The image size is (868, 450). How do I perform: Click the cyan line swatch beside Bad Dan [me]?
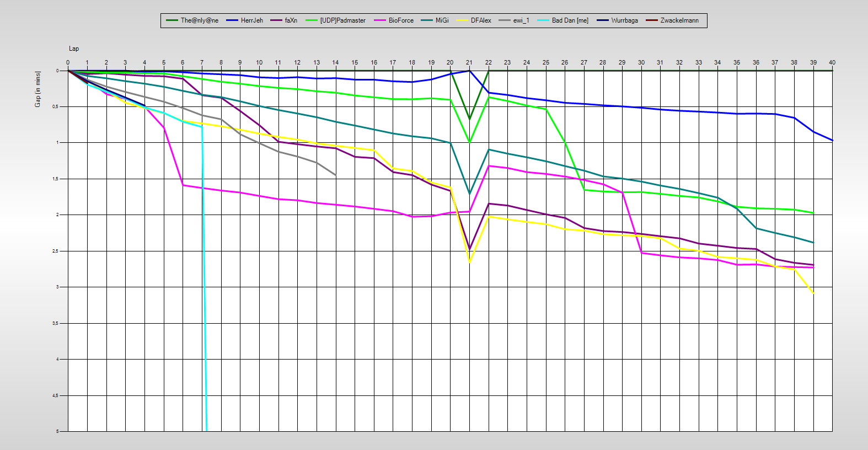tap(543, 20)
